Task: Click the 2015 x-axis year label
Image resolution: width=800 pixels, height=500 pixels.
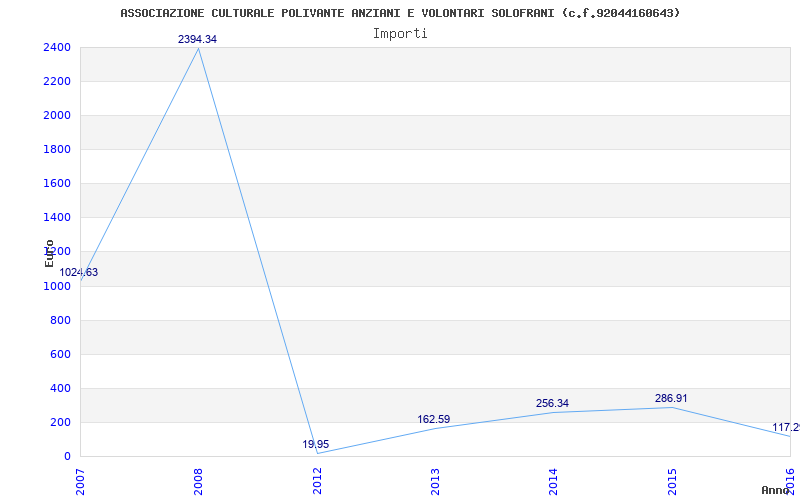Action: 672,481
